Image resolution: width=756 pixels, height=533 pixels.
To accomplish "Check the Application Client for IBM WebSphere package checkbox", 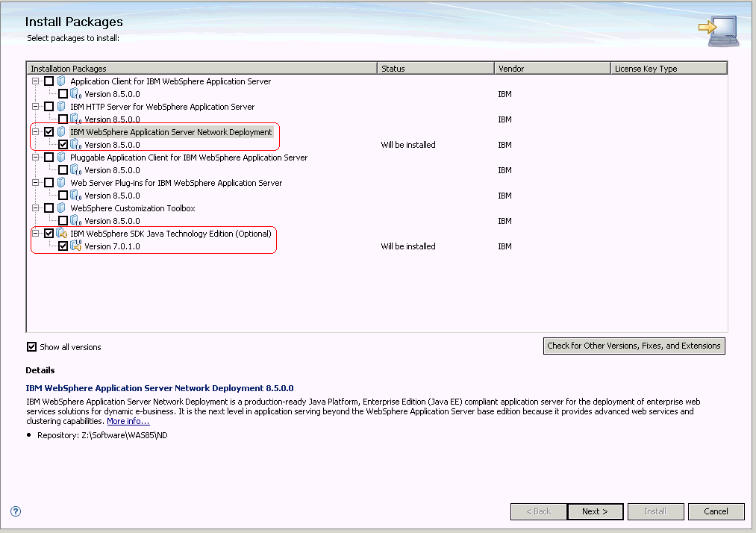I will (49, 81).
